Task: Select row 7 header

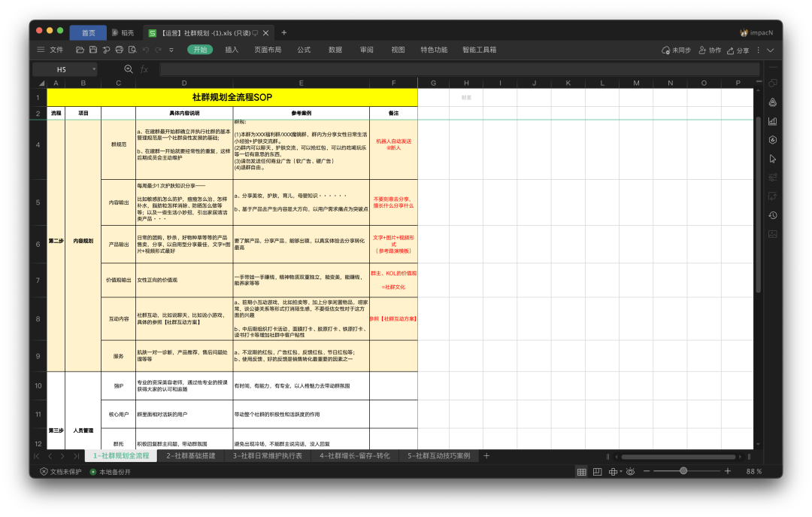Action: (x=38, y=280)
